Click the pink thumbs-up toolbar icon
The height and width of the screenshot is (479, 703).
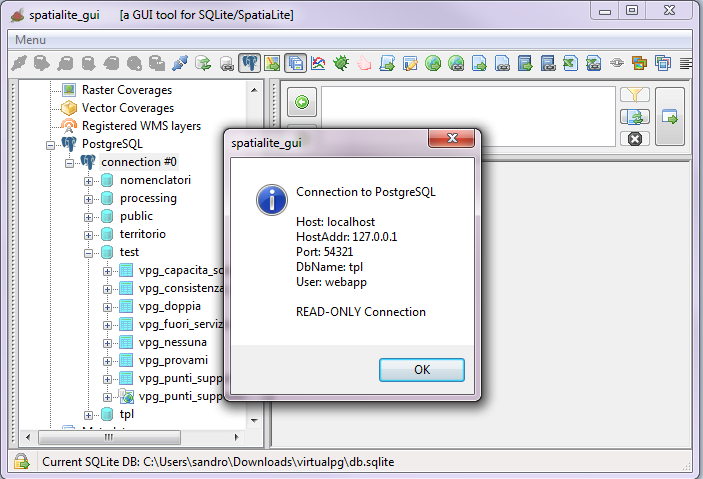364,63
